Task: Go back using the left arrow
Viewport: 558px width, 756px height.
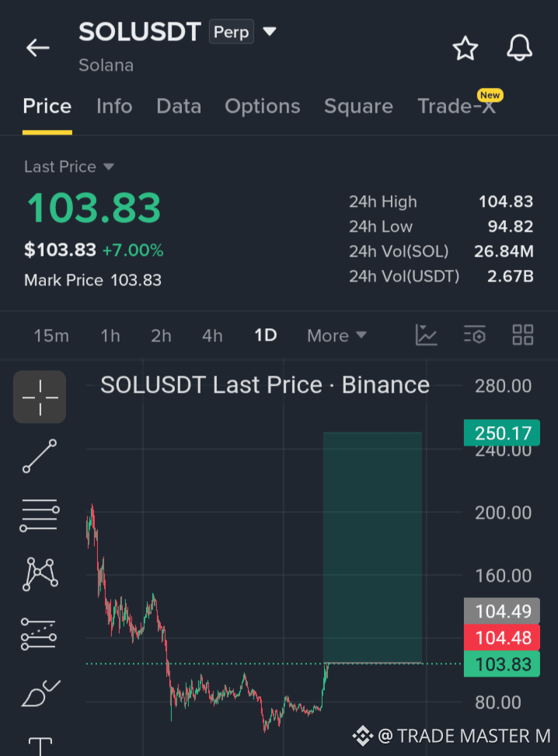Action: pyautogui.click(x=38, y=47)
